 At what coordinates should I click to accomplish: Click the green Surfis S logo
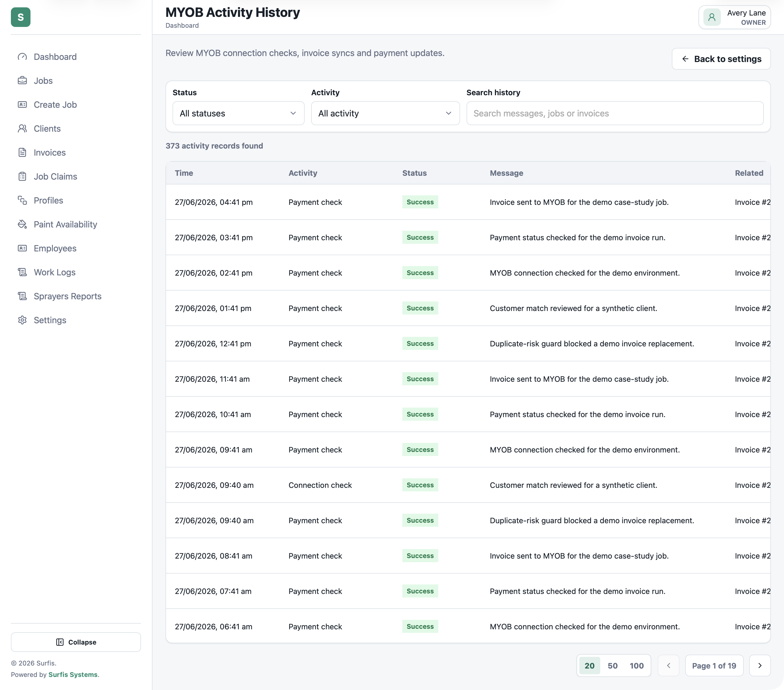pos(21,17)
